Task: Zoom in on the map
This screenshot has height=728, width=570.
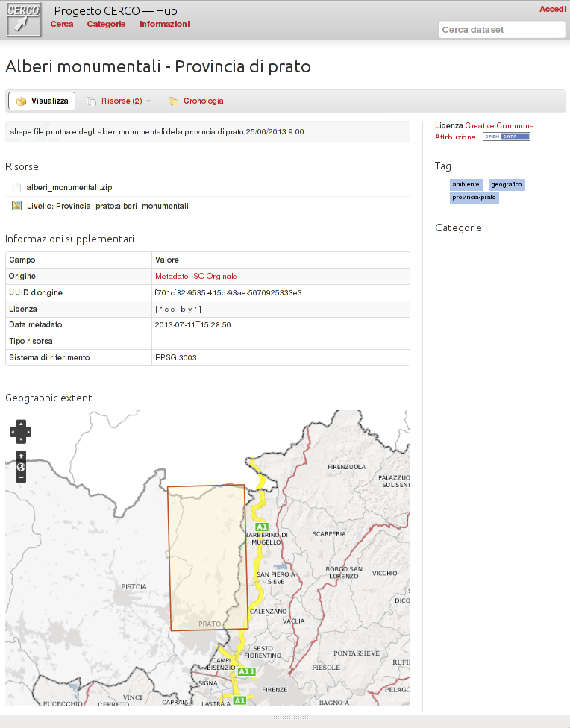Action: [x=20, y=456]
